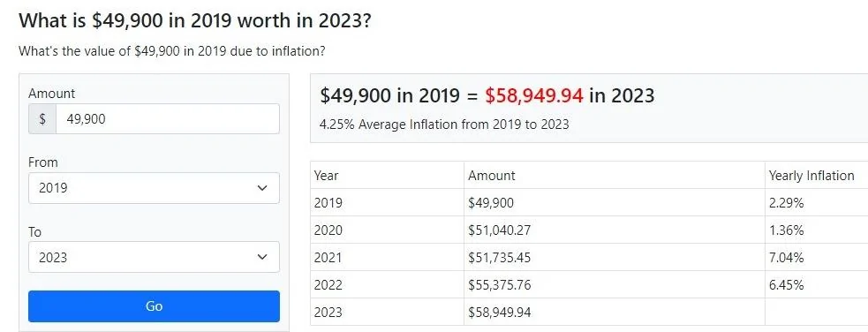Click the 7.04% yearly inflation cell
The image size is (868, 332).
[816, 257]
